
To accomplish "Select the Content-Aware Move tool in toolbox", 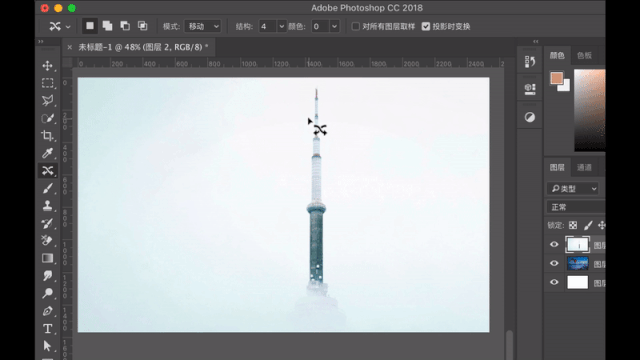I will 47,171.
